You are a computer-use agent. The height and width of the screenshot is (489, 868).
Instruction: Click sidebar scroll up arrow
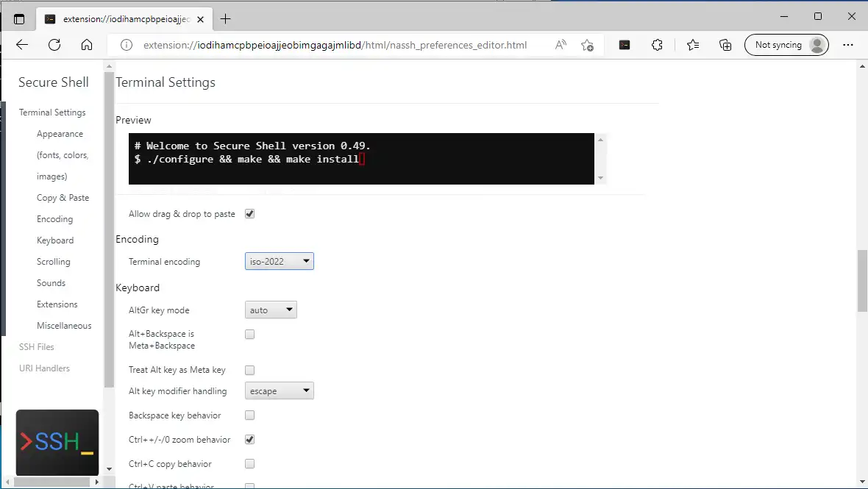point(109,66)
